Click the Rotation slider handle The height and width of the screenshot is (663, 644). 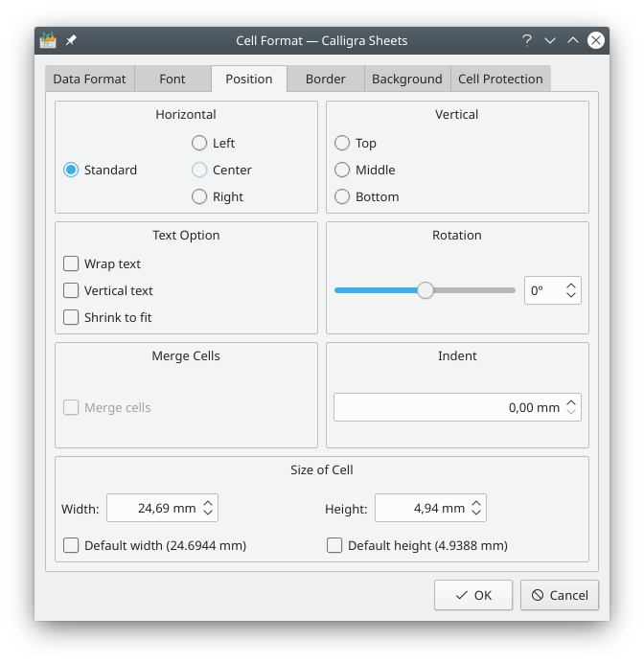425,290
